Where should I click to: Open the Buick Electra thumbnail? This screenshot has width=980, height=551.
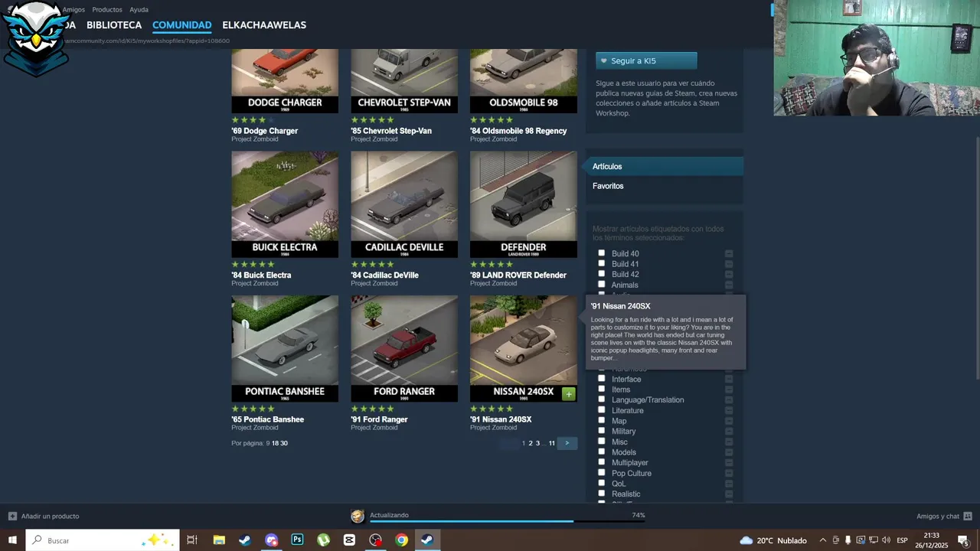pos(285,204)
